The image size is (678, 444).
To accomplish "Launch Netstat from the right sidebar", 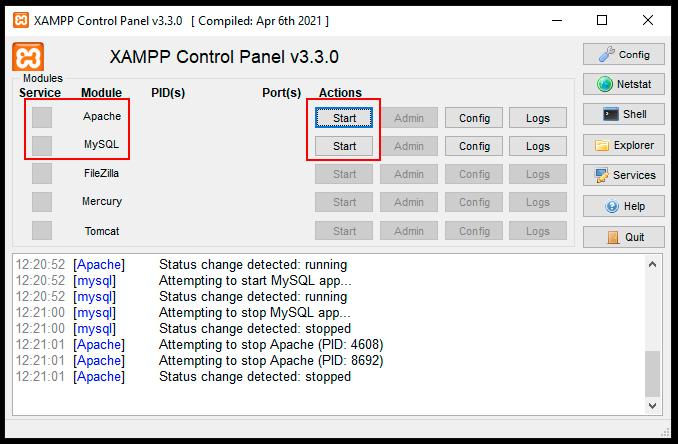I will point(623,84).
